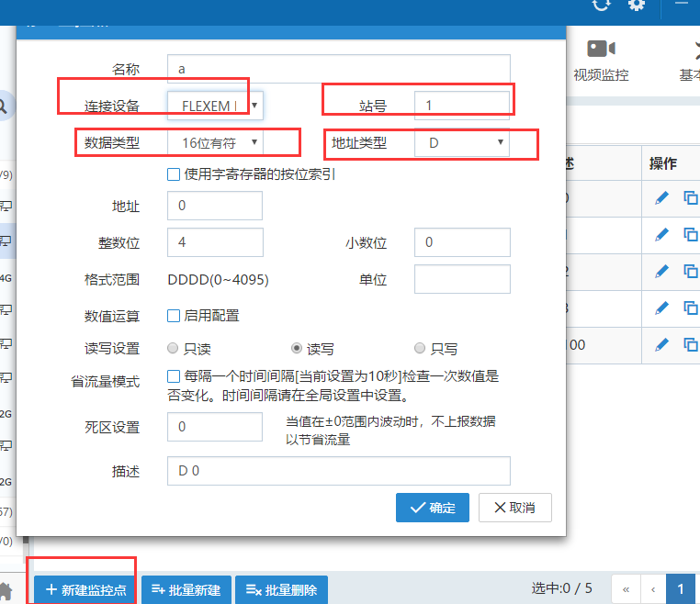Click the 小数位 input field
Viewport: 700px width, 604px height.
(462, 242)
